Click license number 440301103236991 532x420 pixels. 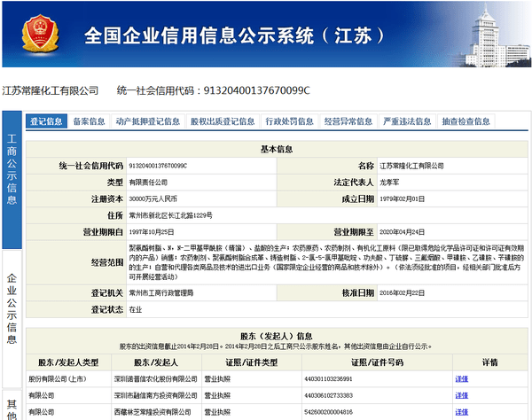(x=328, y=379)
